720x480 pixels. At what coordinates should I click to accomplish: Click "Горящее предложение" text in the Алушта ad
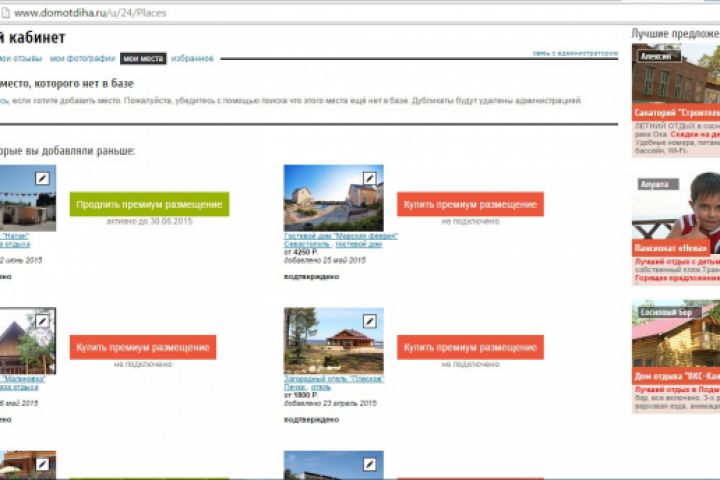click(677, 278)
